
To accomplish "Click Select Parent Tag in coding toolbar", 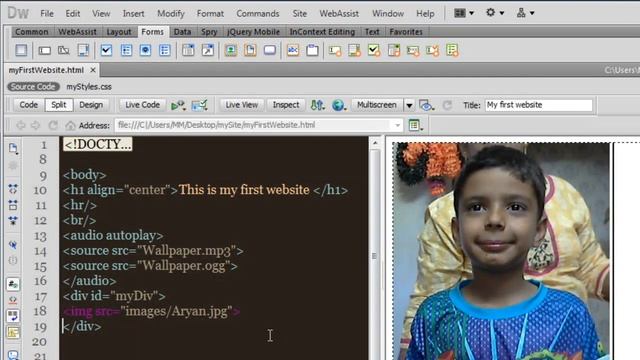I will [13, 245].
